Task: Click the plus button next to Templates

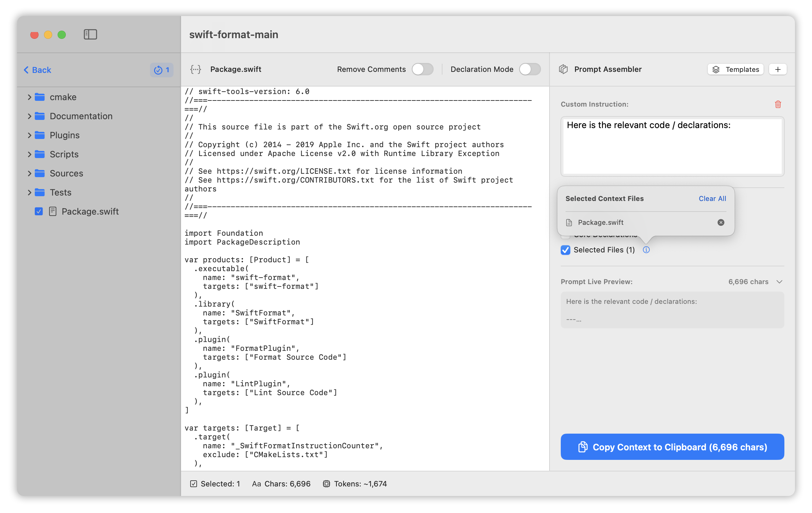Action: point(778,69)
